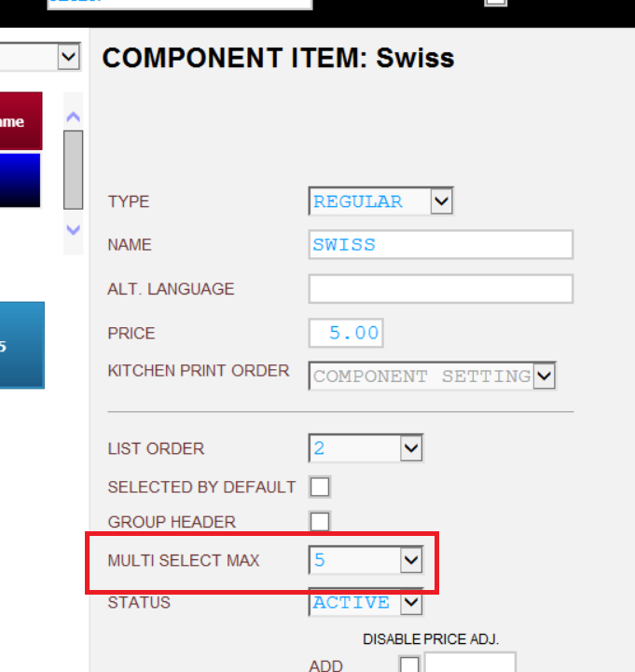Open the TYPE dropdown showing REGULAR
Image resolution: width=635 pixels, height=672 pixels.
(x=380, y=201)
